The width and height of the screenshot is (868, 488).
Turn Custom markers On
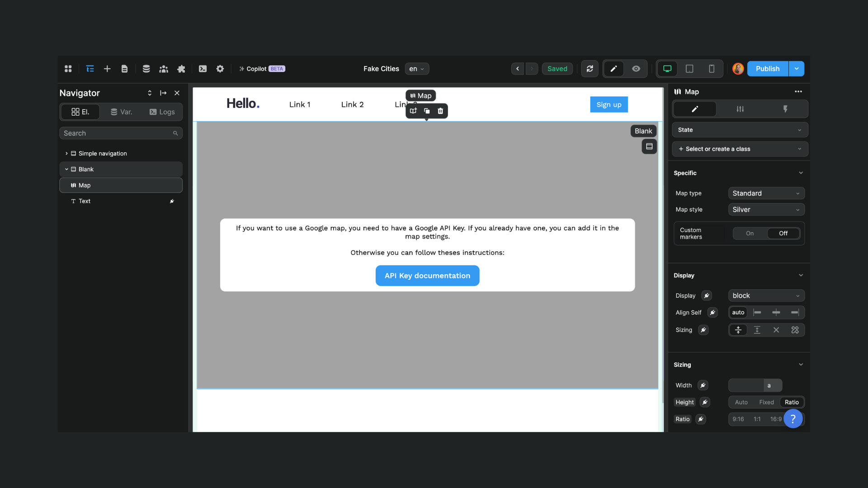750,234
